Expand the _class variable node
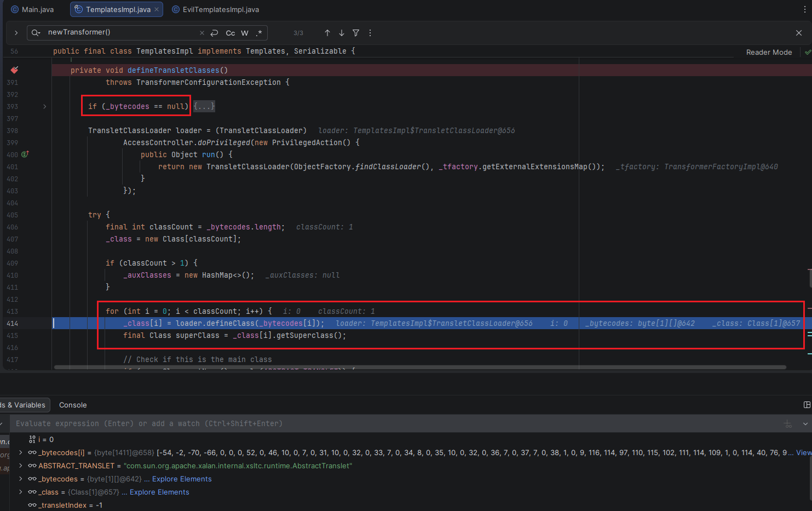The height and width of the screenshot is (511, 812). (x=21, y=492)
